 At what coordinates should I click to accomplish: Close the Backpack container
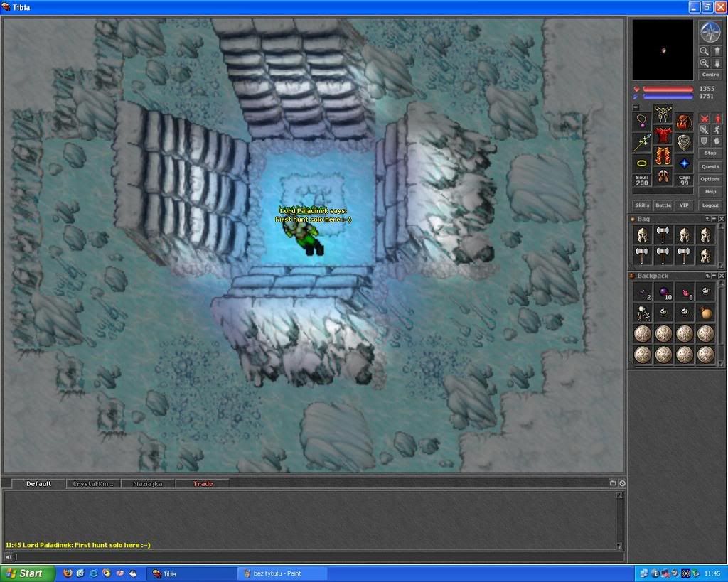click(722, 276)
